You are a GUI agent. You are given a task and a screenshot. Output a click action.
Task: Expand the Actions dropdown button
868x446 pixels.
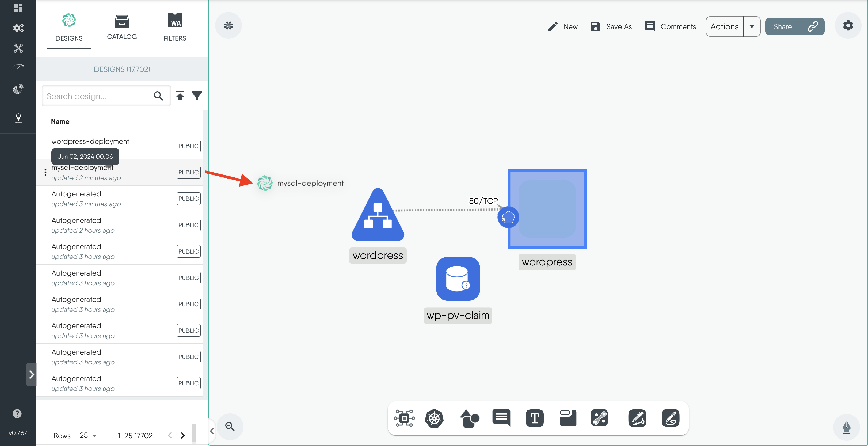point(752,26)
